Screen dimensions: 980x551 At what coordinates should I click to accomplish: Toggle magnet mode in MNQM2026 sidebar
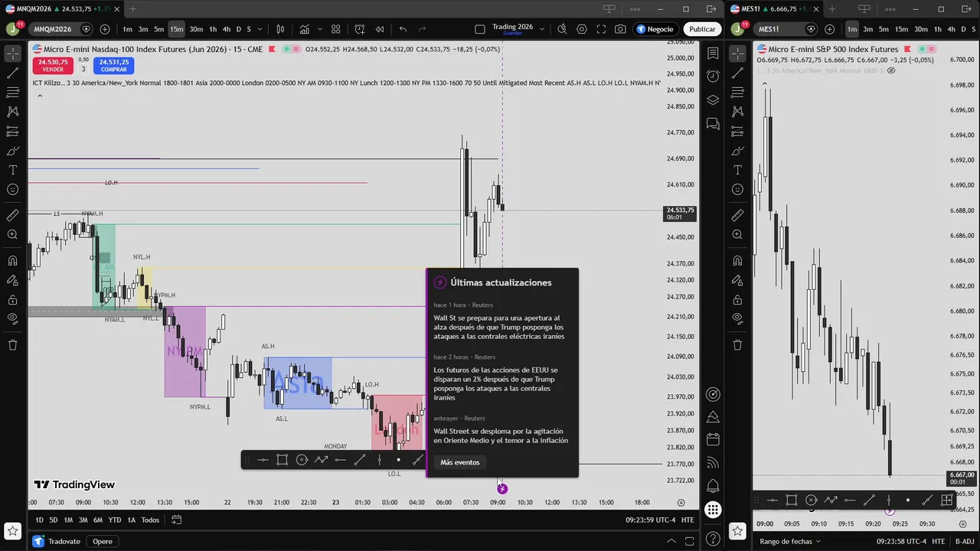coord(12,261)
